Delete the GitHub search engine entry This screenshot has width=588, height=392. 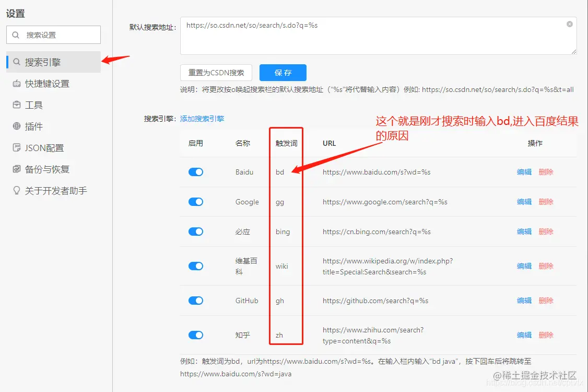[x=546, y=301]
